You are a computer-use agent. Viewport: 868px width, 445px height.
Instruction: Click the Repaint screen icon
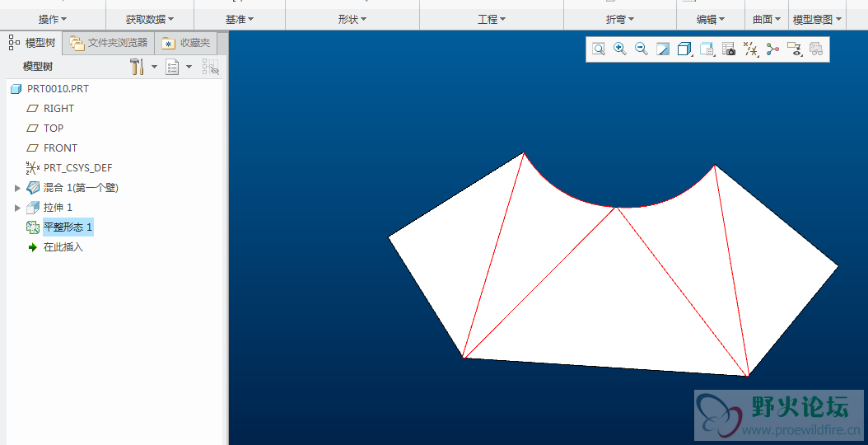point(663,49)
